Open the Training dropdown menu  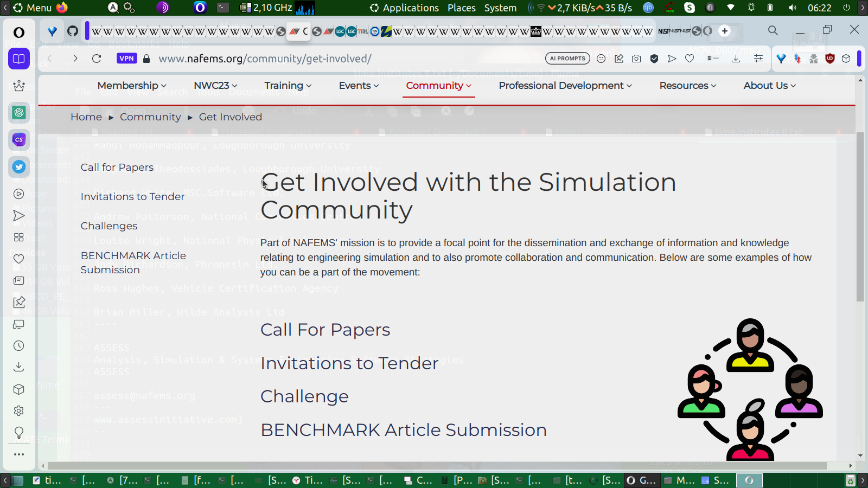point(288,86)
